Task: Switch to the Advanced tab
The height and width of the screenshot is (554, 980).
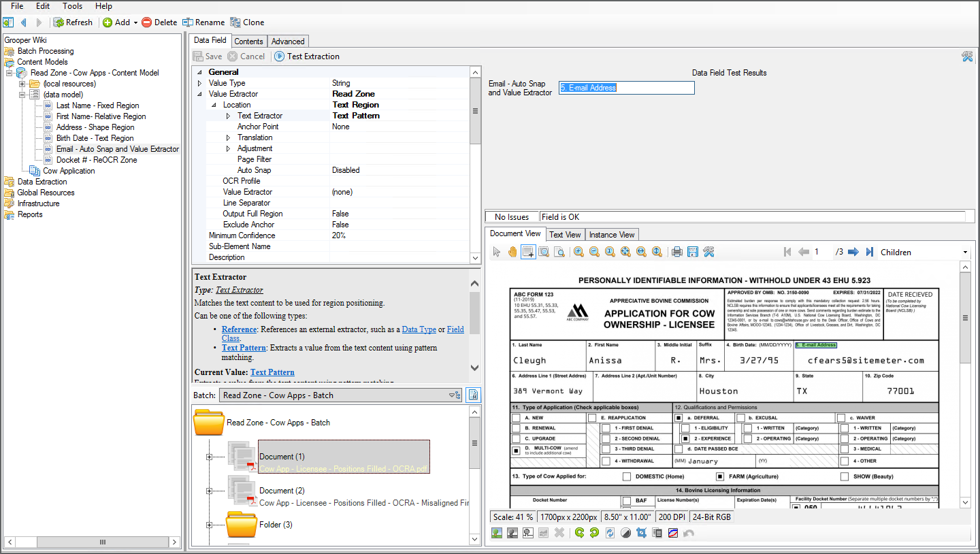Action: [x=288, y=42]
